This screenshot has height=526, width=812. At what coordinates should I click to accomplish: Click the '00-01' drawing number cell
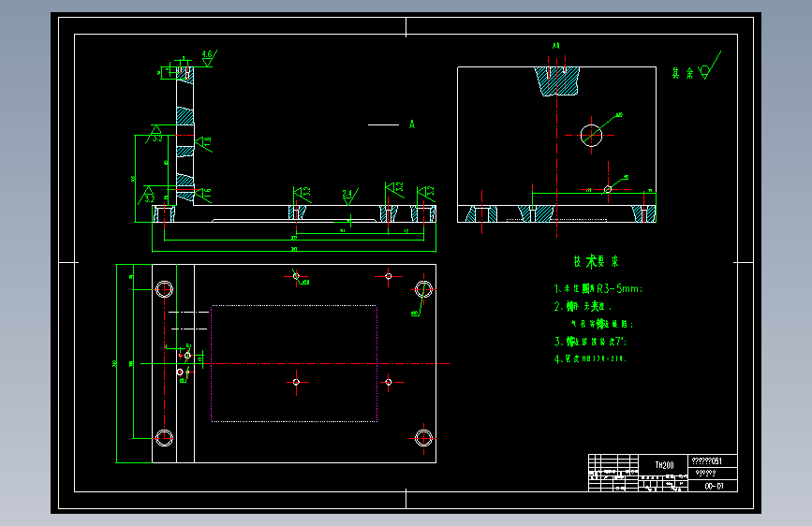714,486
